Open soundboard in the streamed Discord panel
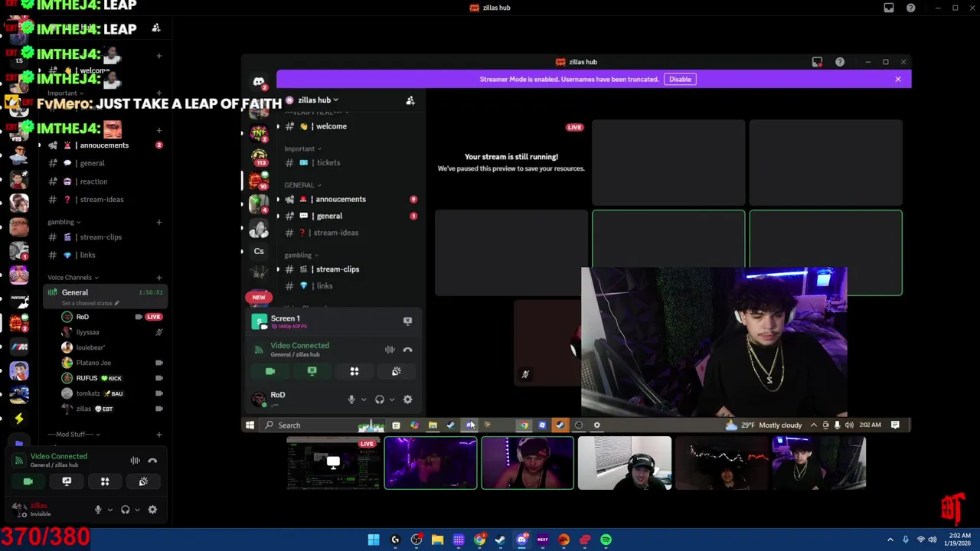980x551 pixels. coord(396,371)
